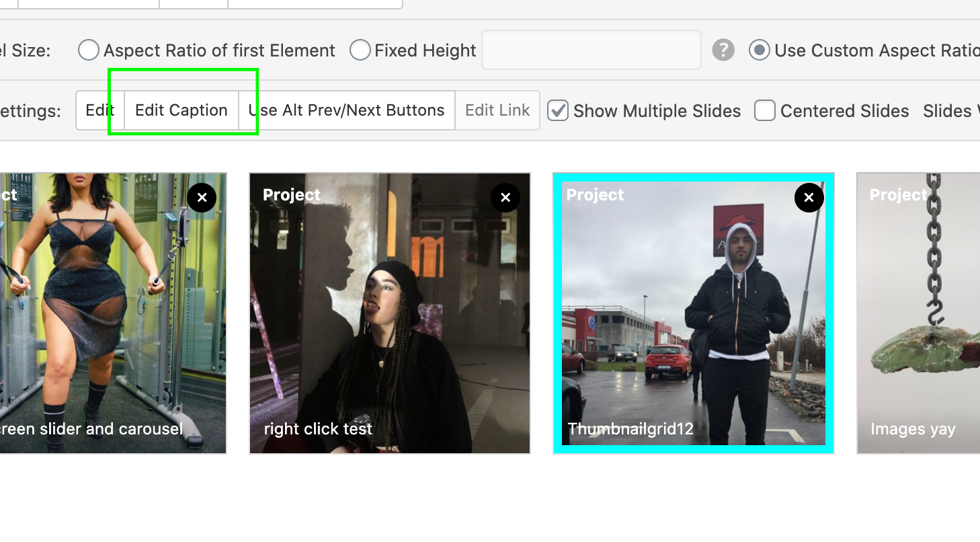Select Use Custom Aspect Ratio option

point(760,50)
